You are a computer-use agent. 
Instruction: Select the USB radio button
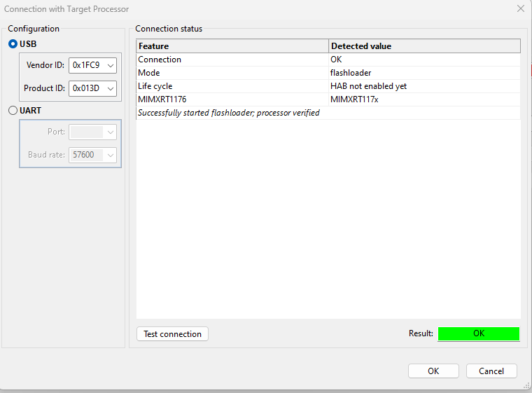point(13,44)
